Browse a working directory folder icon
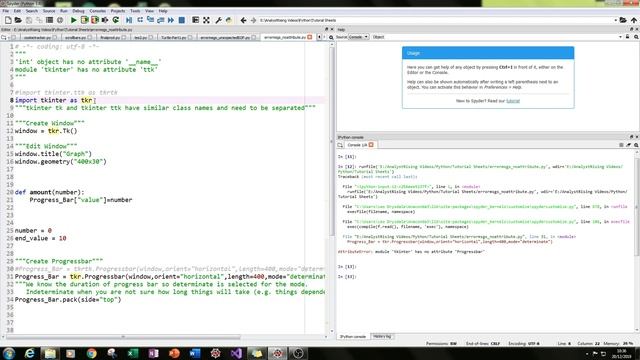The height and width of the screenshot is (360, 640). pyautogui.click(x=623, y=20)
